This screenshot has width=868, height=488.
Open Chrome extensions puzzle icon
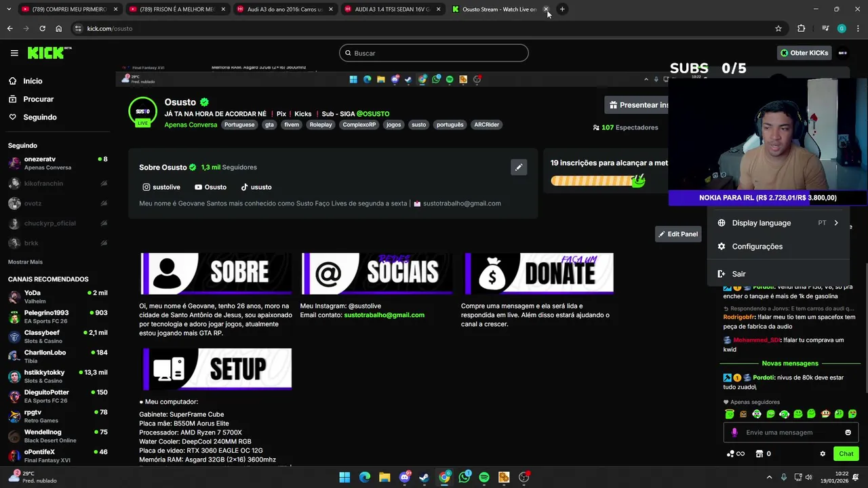802,28
